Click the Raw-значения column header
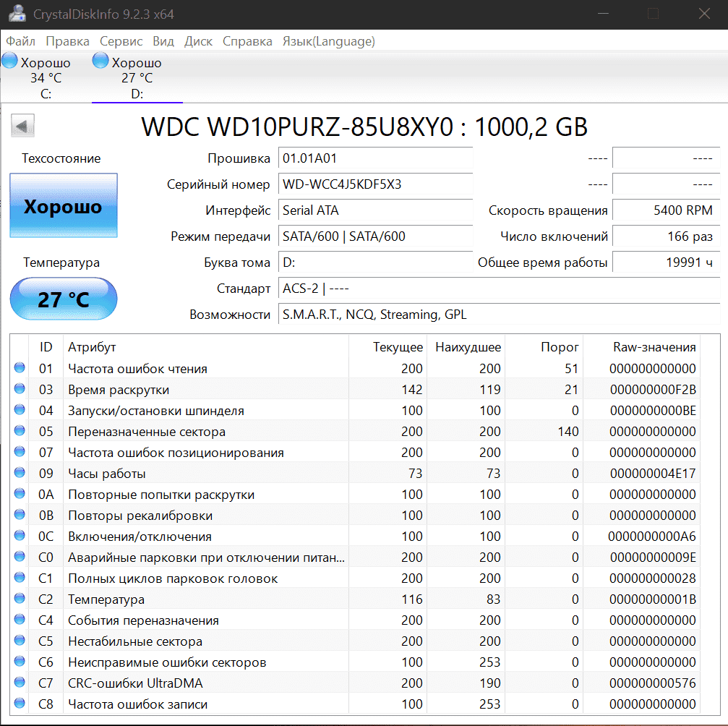The height and width of the screenshot is (726, 728). pyautogui.click(x=654, y=347)
